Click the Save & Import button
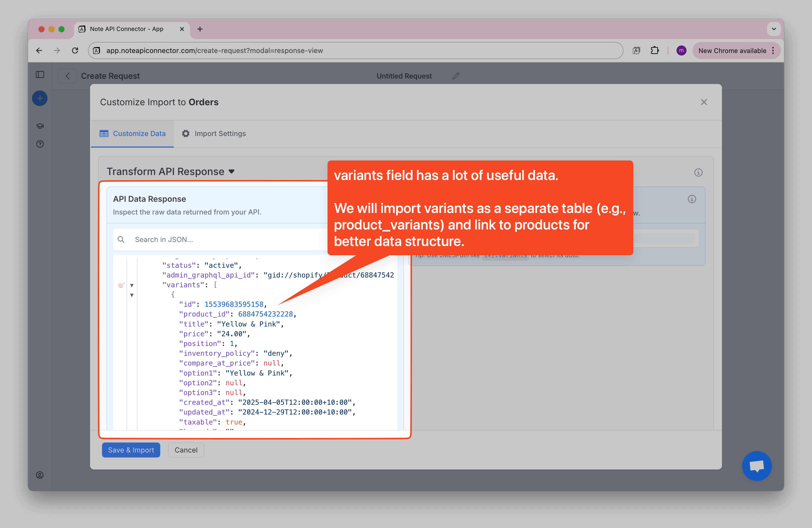The height and width of the screenshot is (528, 812). pos(131,450)
